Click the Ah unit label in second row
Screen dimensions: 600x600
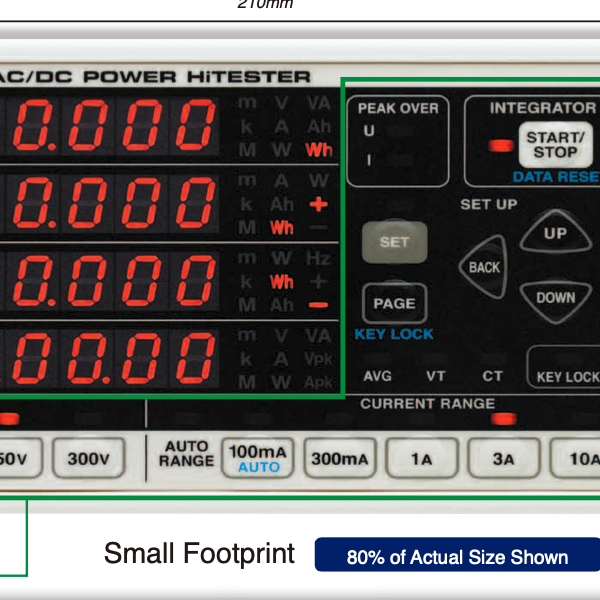(x=282, y=204)
